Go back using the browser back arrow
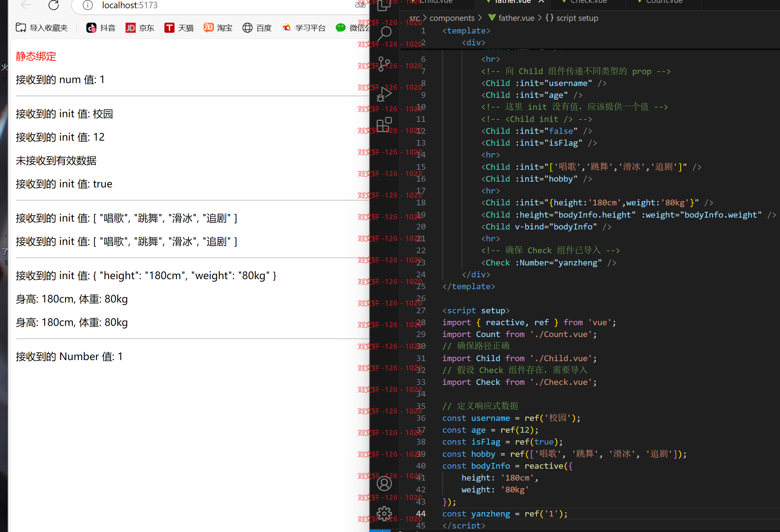 tap(26, 5)
